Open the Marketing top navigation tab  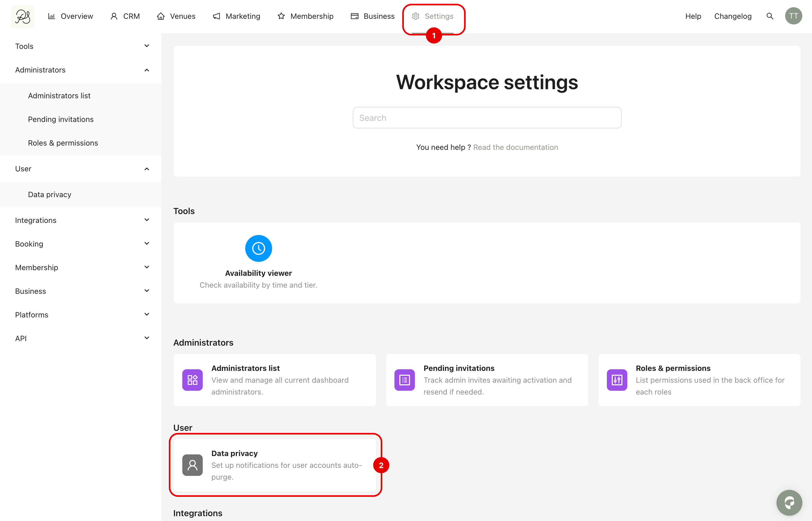[236, 16]
